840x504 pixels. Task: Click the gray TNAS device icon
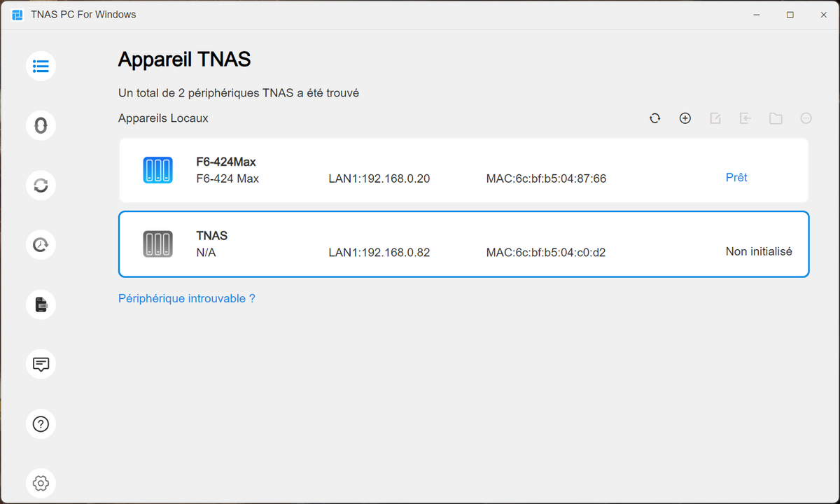click(157, 244)
